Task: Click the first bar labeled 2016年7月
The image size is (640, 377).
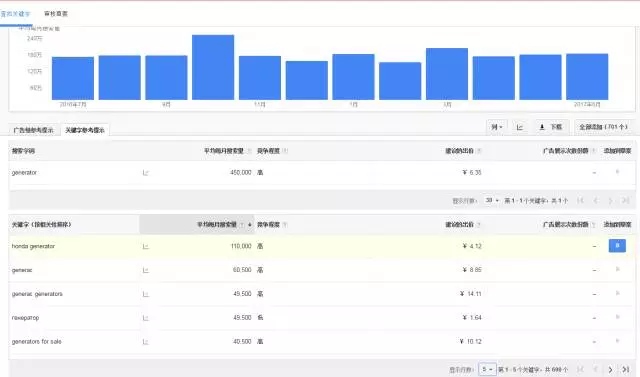Action: click(x=73, y=78)
